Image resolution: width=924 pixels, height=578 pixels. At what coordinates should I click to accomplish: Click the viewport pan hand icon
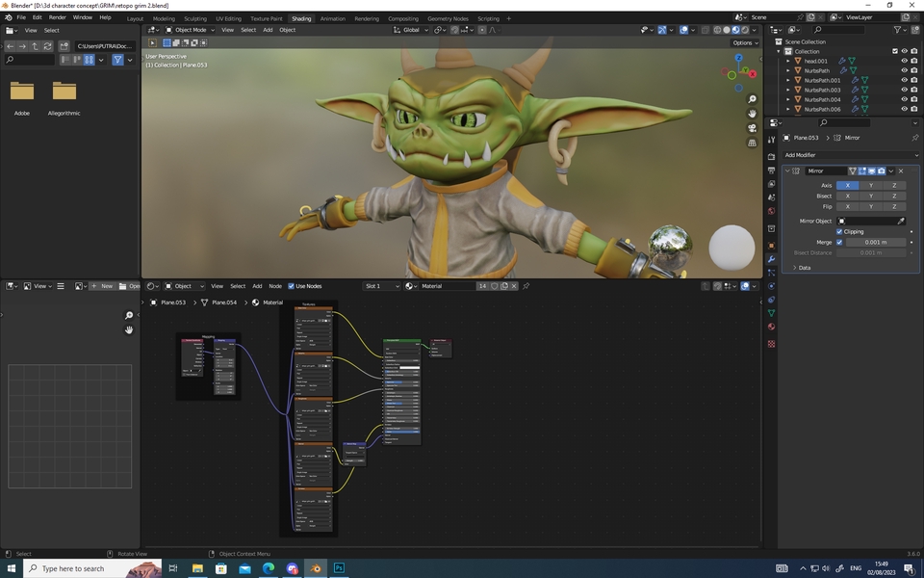point(752,114)
